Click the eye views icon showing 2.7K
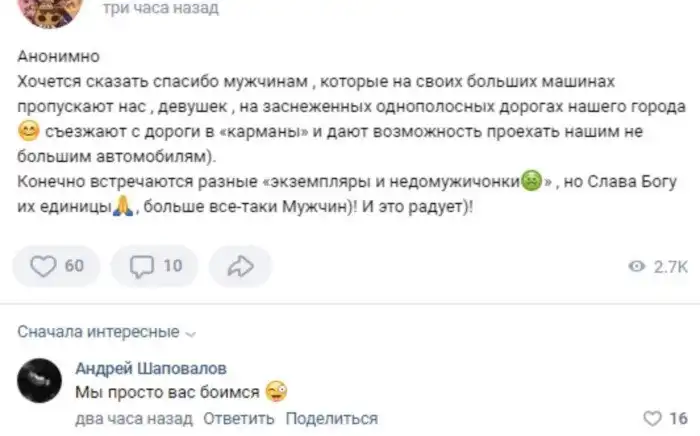The width and height of the screenshot is (700, 436). point(636,267)
